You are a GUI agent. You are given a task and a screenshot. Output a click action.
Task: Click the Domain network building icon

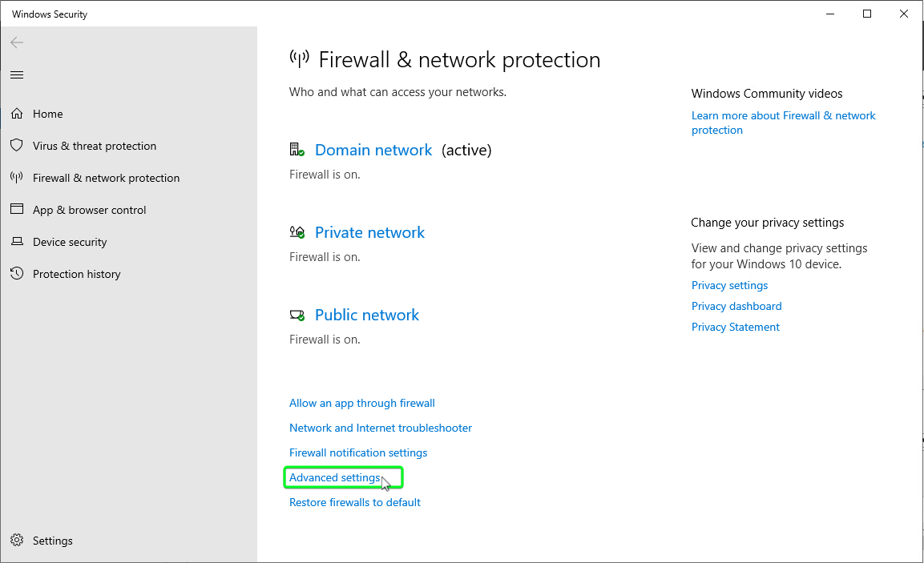297,150
